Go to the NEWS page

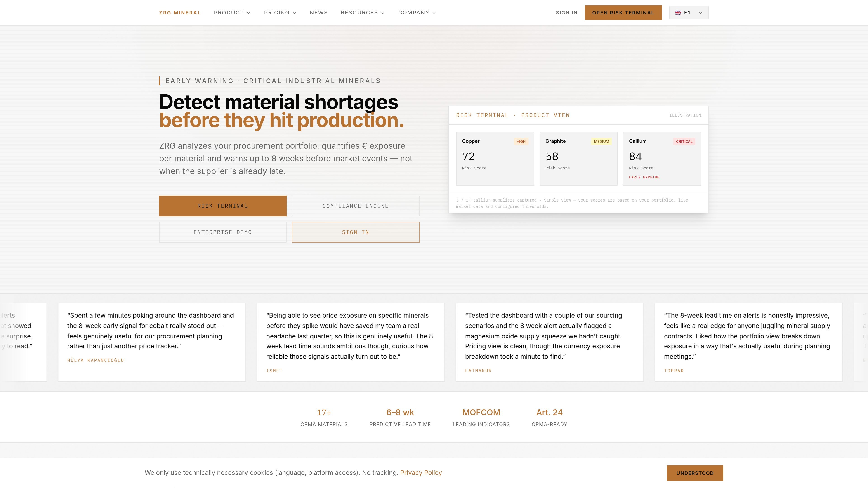pyautogui.click(x=318, y=13)
